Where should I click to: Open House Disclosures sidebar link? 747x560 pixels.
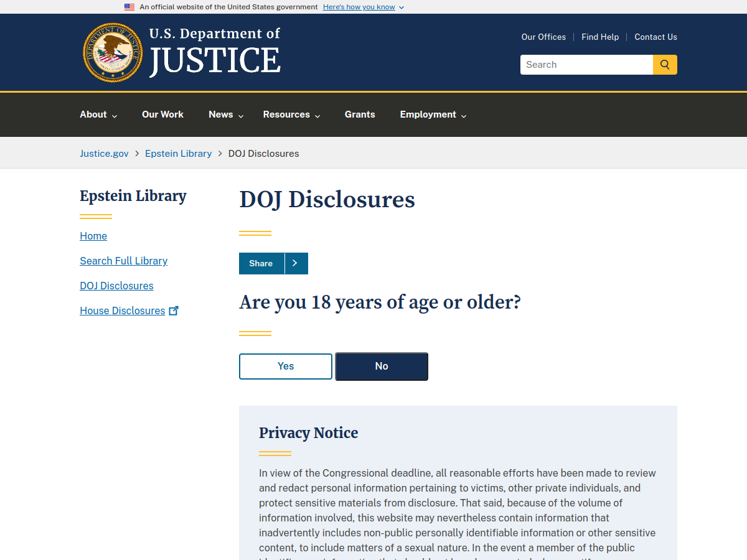click(122, 310)
